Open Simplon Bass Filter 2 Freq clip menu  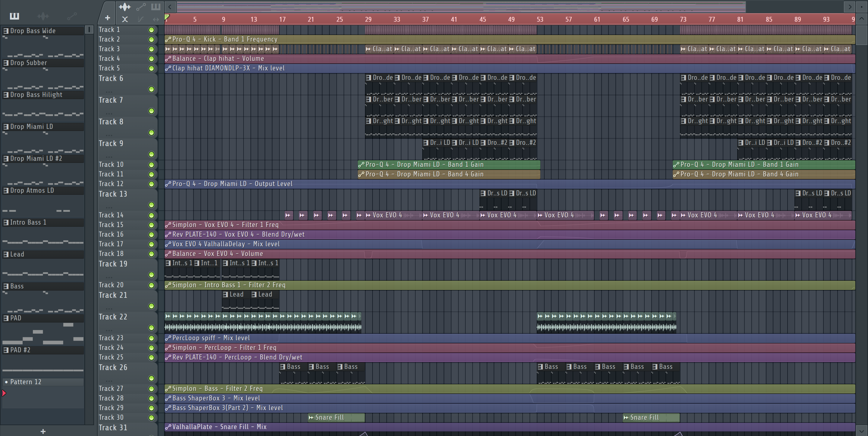pyautogui.click(x=168, y=388)
